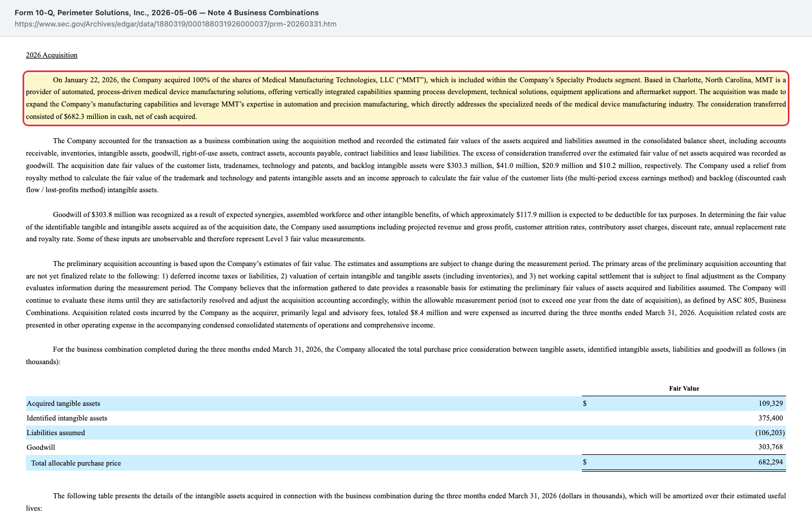The width and height of the screenshot is (812, 527).
Task: Click the 375,400 intangible assets value
Action: pos(770,418)
